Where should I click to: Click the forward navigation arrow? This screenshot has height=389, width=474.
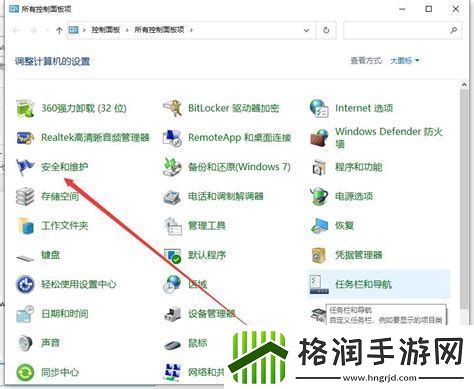click(33, 30)
